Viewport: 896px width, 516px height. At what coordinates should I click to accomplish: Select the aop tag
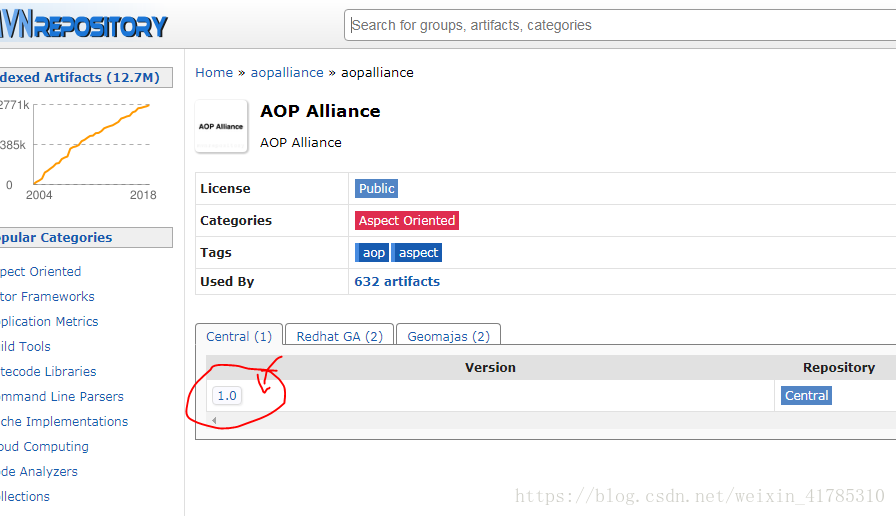tap(373, 253)
